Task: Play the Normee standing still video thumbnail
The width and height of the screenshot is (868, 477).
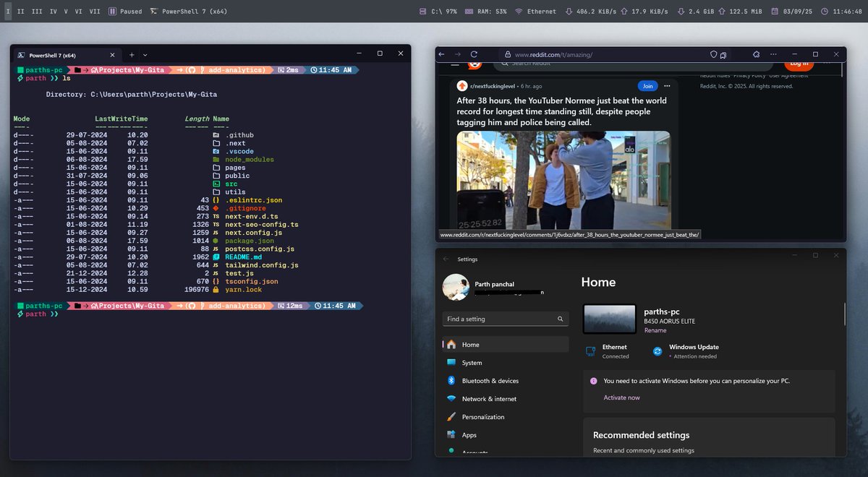Action: [563, 181]
